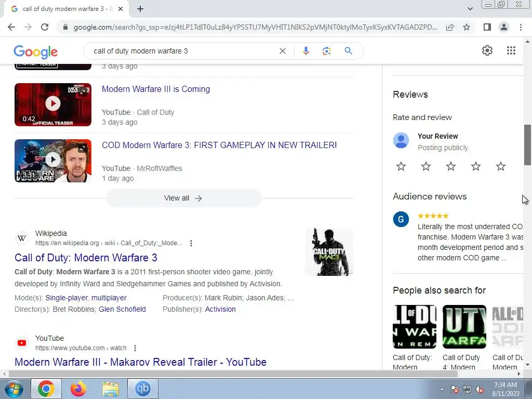Open the Activision publisher link

click(x=220, y=310)
